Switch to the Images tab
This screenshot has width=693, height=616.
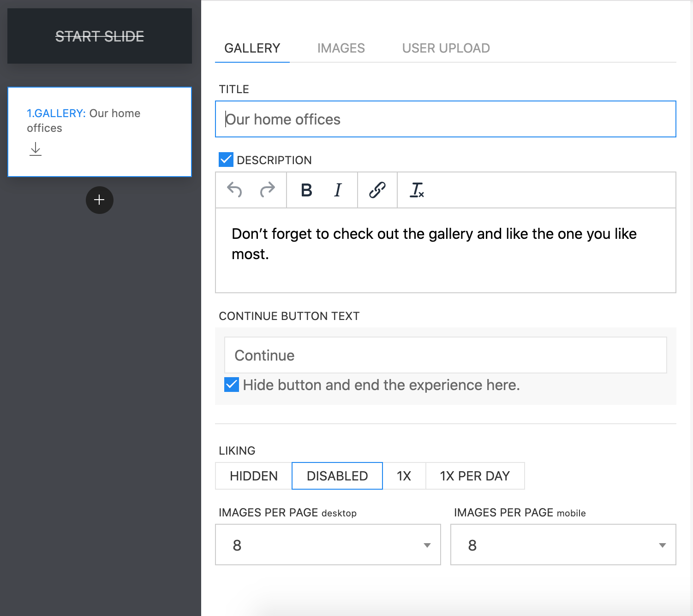pyautogui.click(x=341, y=48)
